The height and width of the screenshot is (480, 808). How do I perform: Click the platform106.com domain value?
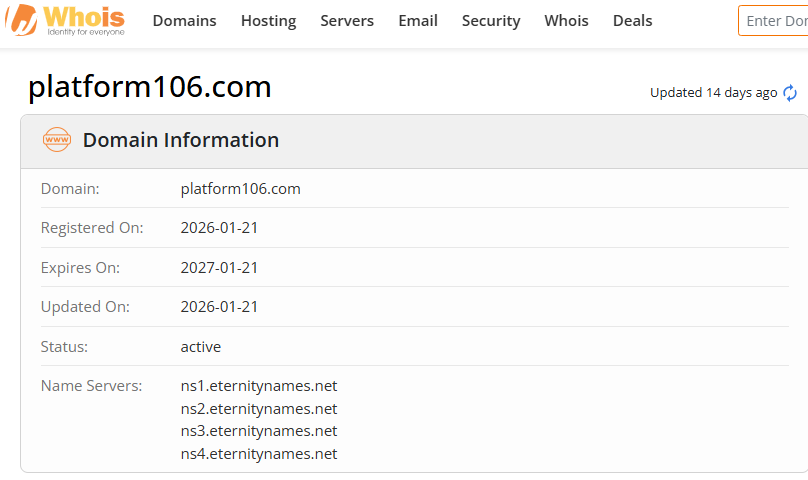240,188
